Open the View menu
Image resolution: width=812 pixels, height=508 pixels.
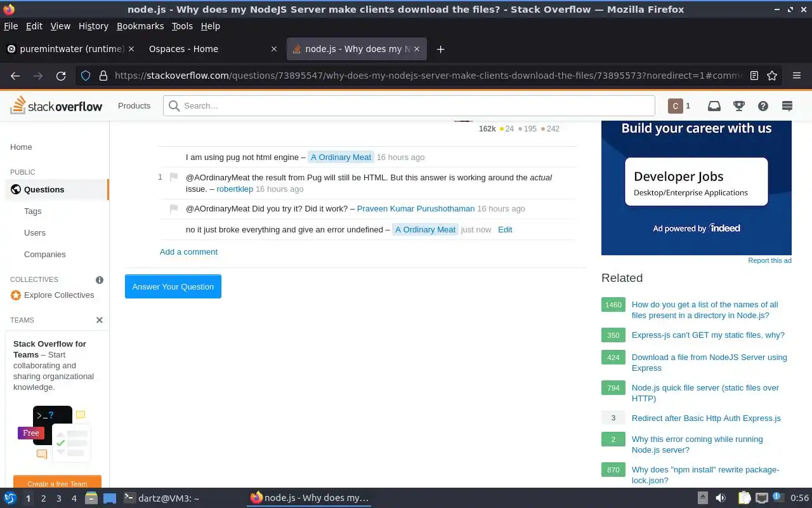coord(60,26)
